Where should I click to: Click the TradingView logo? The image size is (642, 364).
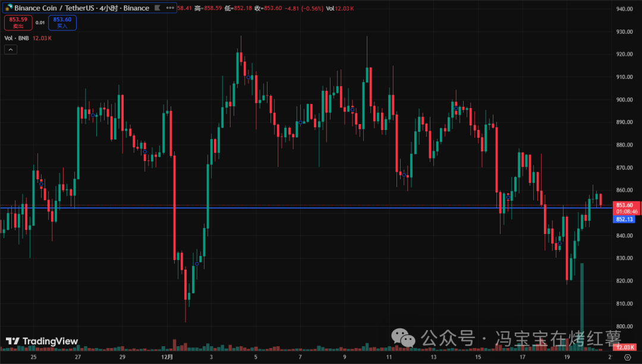tap(42, 341)
